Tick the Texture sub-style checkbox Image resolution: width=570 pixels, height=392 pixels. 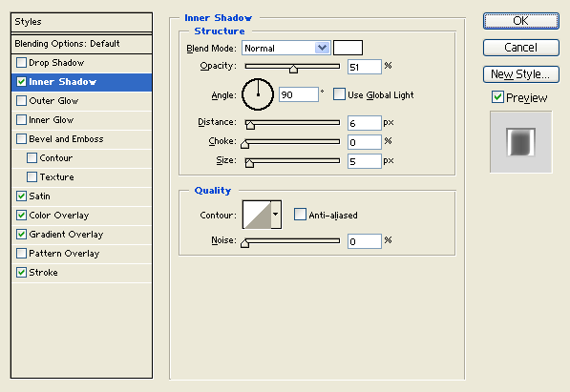coord(32,177)
